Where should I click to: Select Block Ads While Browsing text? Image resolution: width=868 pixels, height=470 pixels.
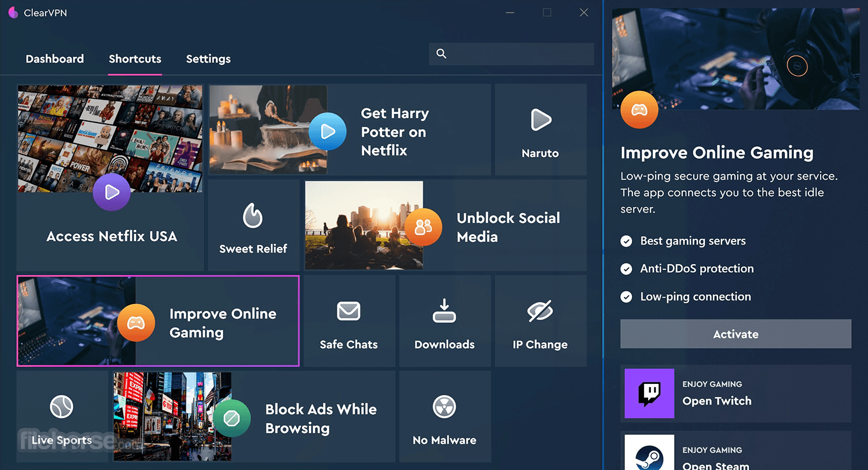click(321, 419)
